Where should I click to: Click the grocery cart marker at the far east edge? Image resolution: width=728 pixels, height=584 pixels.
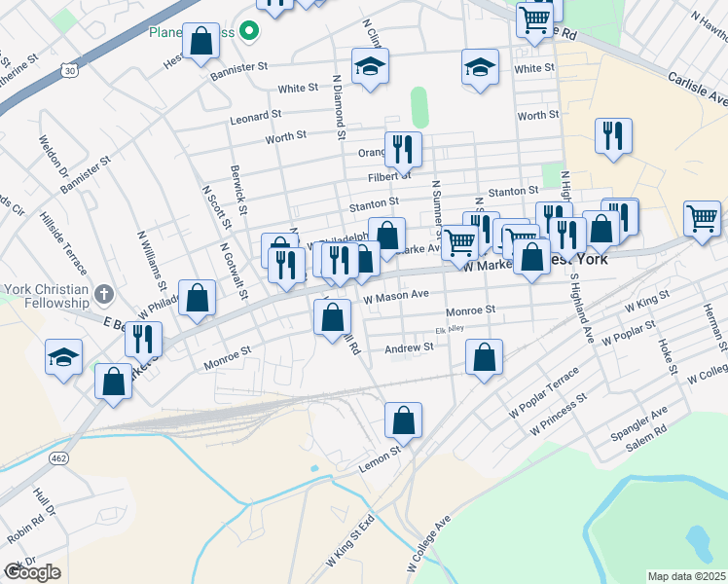[x=702, y=220]
